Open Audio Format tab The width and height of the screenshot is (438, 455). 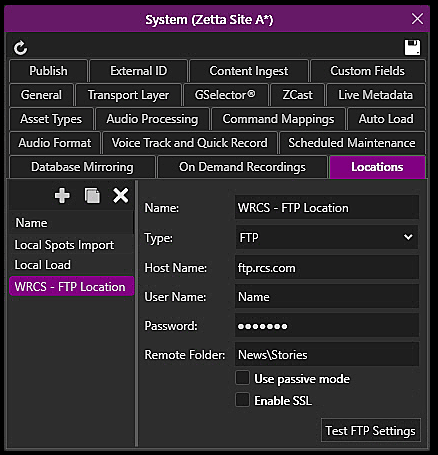[x=55, y=143]
